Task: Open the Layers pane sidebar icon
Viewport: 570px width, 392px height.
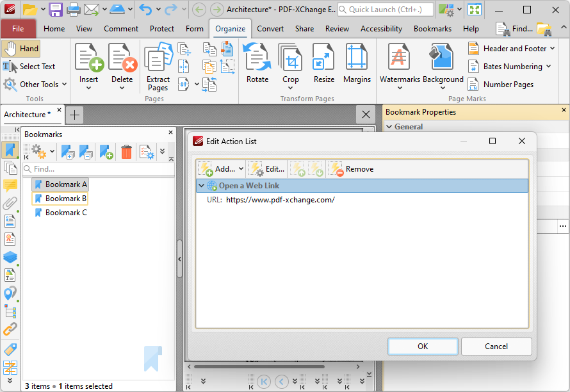Action: (10, 257)
